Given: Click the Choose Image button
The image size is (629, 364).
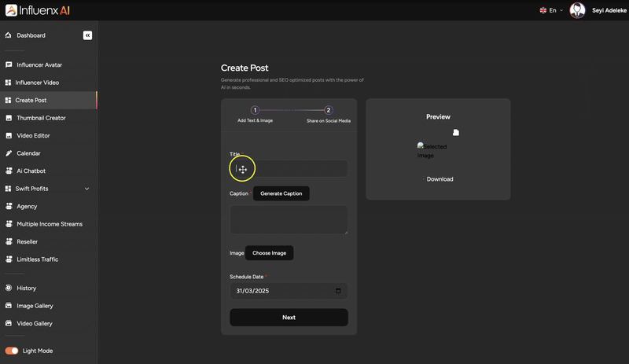Looking at the screenshot, I should tap(269, 253).
